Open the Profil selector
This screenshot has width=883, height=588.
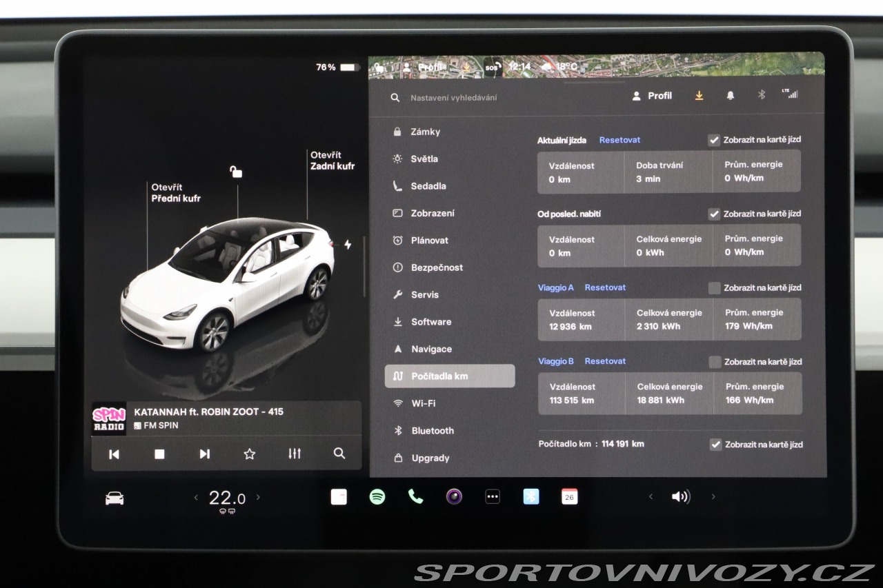point(652,96)
